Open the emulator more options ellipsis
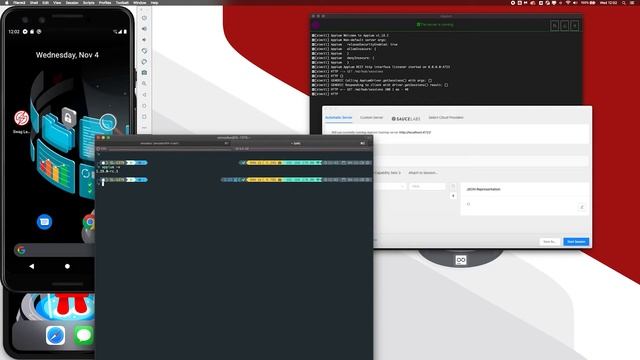Viewport: 640px width, 360px height. point(144,127)
